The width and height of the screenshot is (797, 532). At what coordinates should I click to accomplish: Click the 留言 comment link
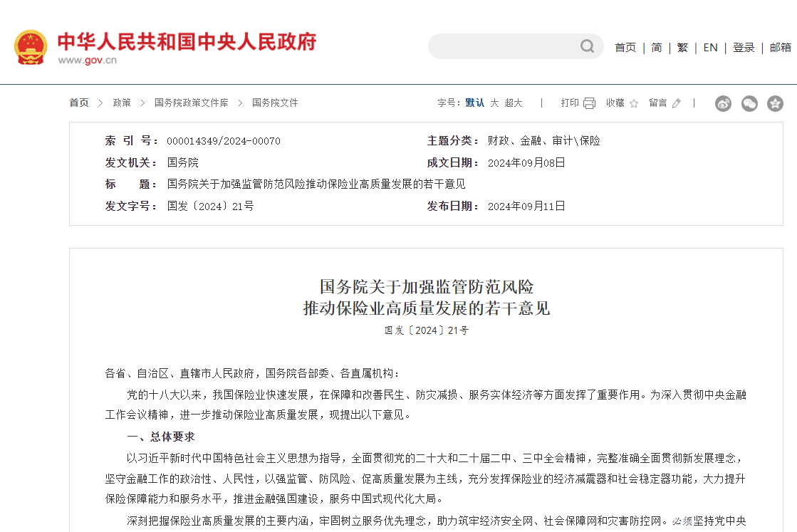tap(657, 103)
